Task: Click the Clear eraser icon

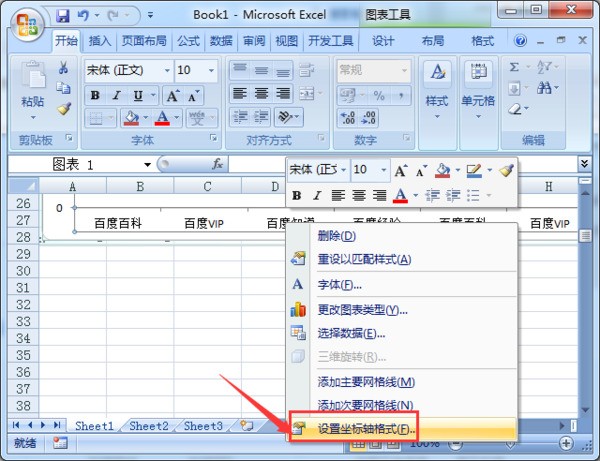Action: tap(515, 109)
